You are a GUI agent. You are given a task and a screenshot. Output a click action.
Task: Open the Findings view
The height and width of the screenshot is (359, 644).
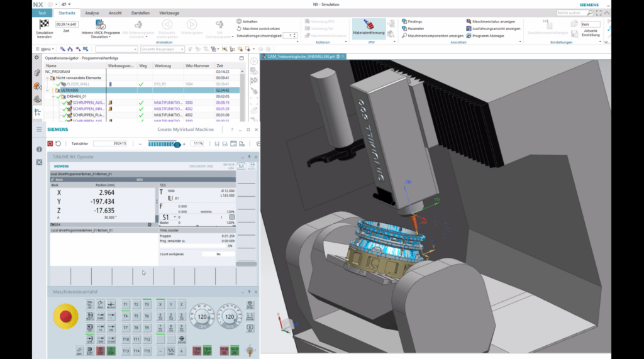point(412,21)
